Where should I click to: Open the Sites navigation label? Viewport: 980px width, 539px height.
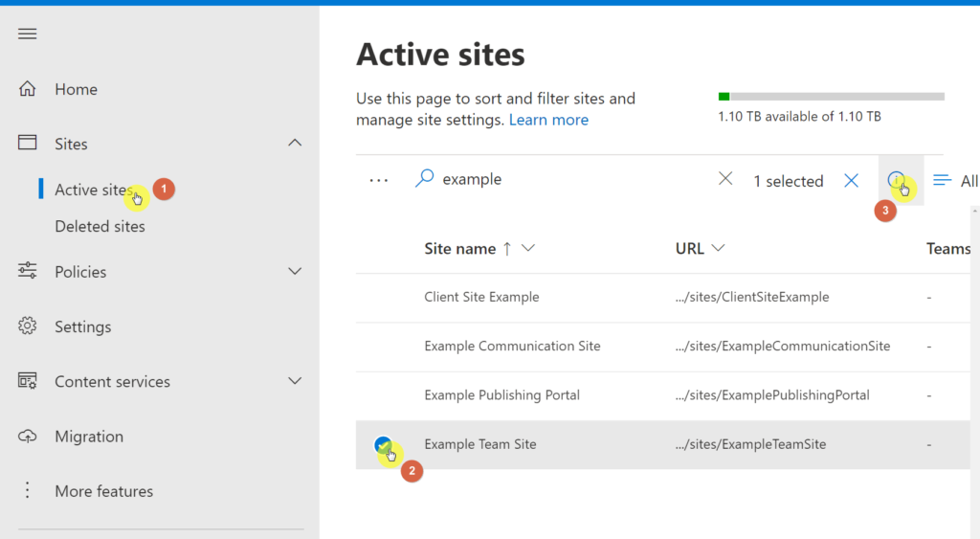(x=71, y=144)
